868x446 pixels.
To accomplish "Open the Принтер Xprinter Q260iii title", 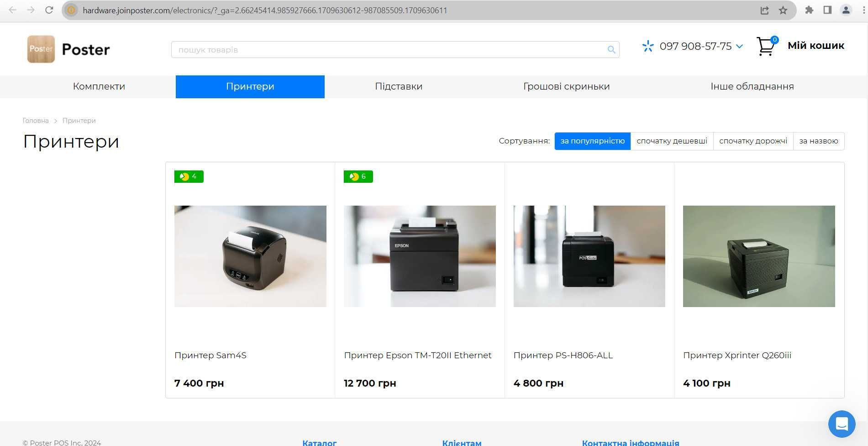I will tap(737, 355).
